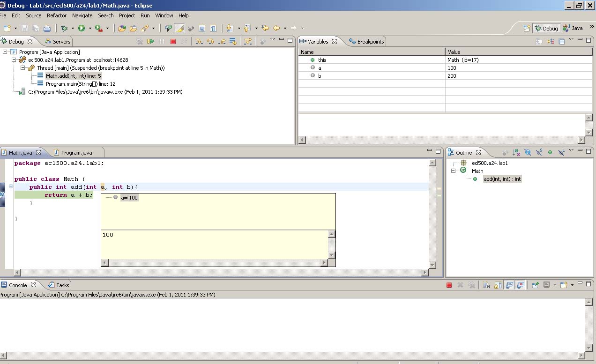The width and height of the screenshot is (596, 364).
Task: Click Collapse All icon in Variables view
Action: (x=562, y=41)
